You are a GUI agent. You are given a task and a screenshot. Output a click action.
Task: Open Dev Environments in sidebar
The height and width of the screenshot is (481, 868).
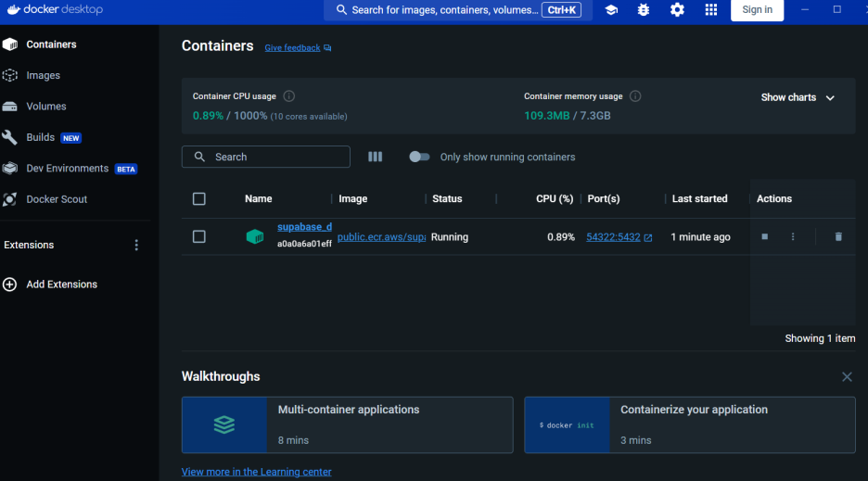[x=68, y=169]
